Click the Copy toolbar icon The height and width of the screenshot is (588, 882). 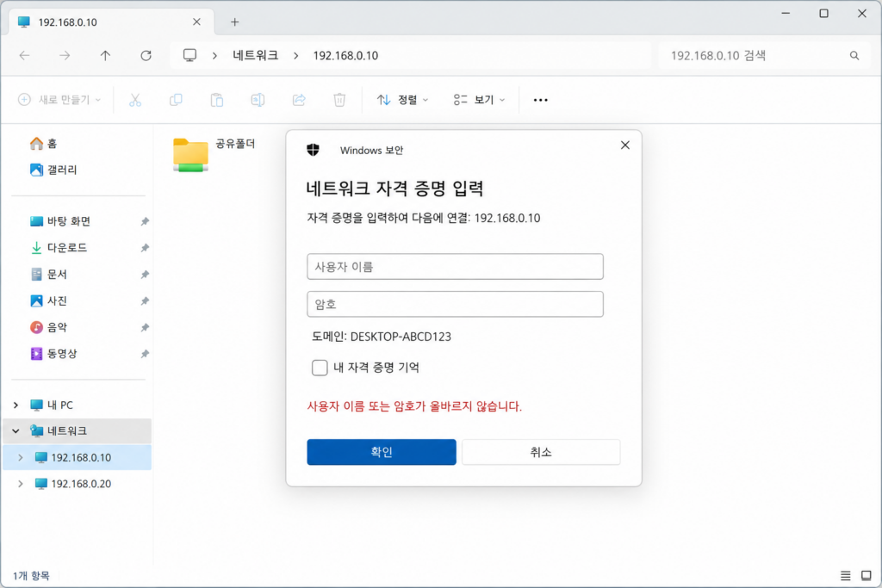click(176, 100)
